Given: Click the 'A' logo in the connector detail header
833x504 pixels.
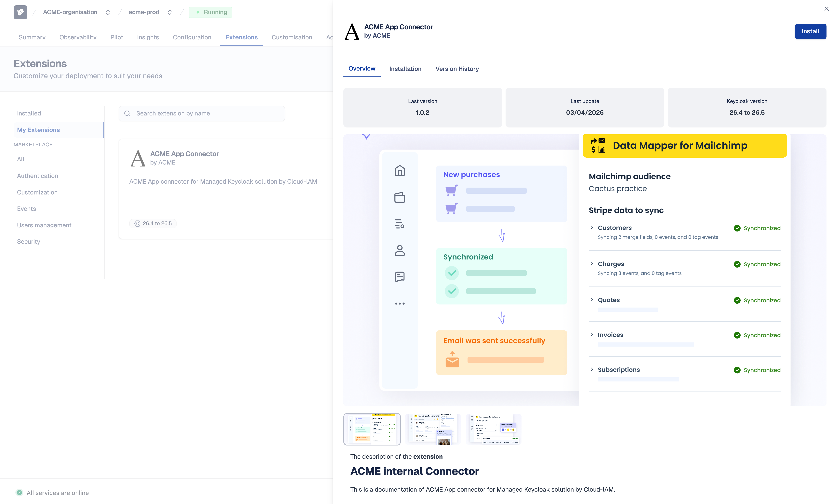Looking at the screenshot, I should click(x=352, y=31).
